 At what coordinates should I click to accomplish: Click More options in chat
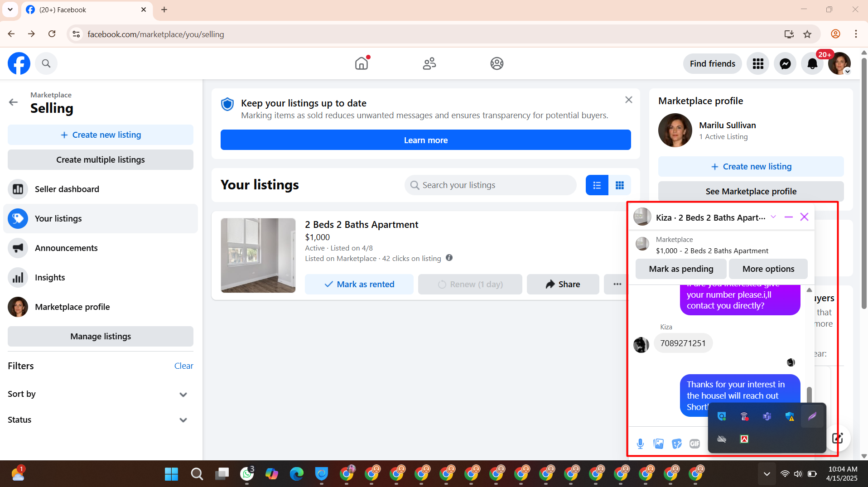coord(768,269)
